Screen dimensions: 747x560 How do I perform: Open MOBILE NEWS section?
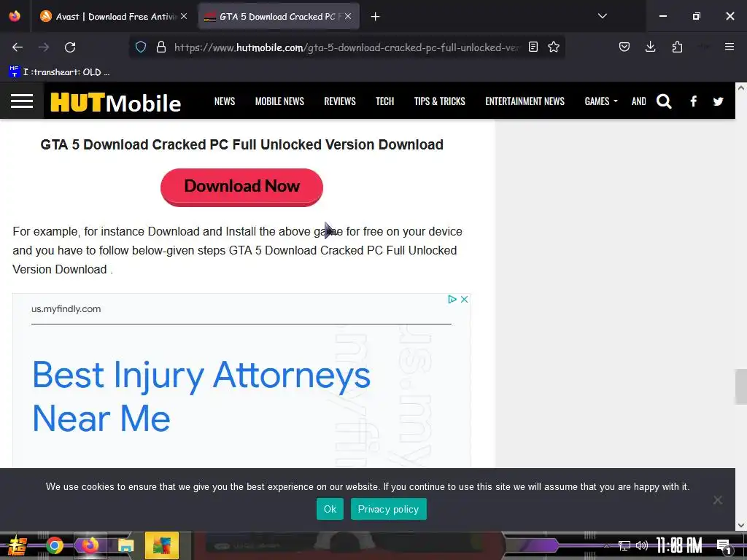279,101
